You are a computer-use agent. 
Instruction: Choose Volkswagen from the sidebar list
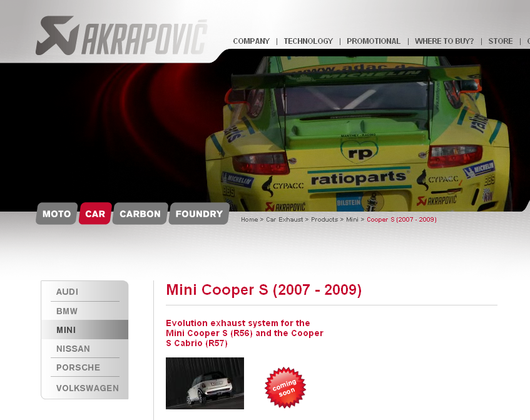click(87, 388)
